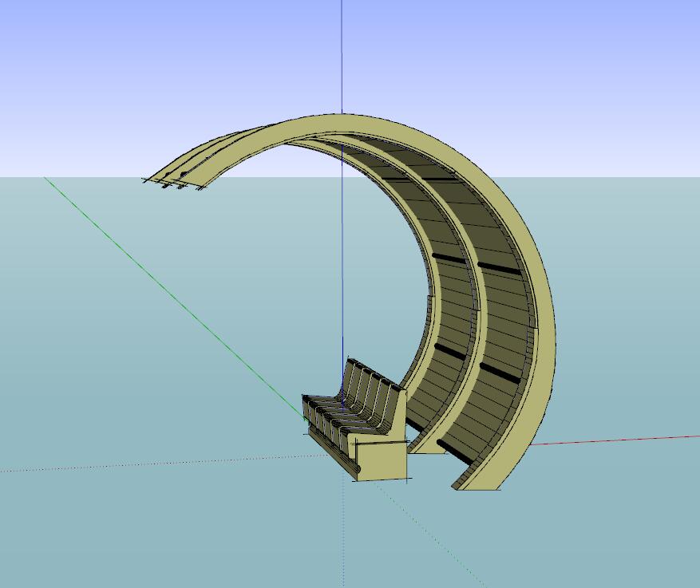Viewport: 700px width, 588px height.
Task: Select the upper black slat on right panel
Action: (499, 269)
